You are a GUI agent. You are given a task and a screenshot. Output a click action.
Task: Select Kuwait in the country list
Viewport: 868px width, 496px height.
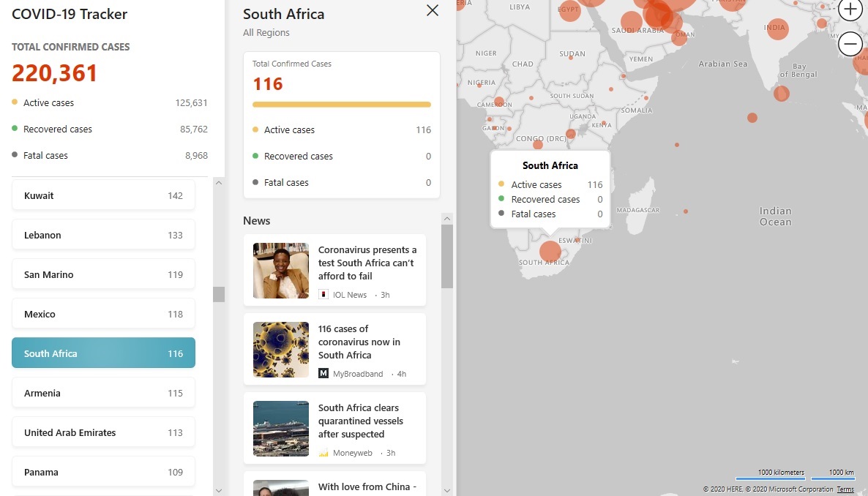coord(103,196)
